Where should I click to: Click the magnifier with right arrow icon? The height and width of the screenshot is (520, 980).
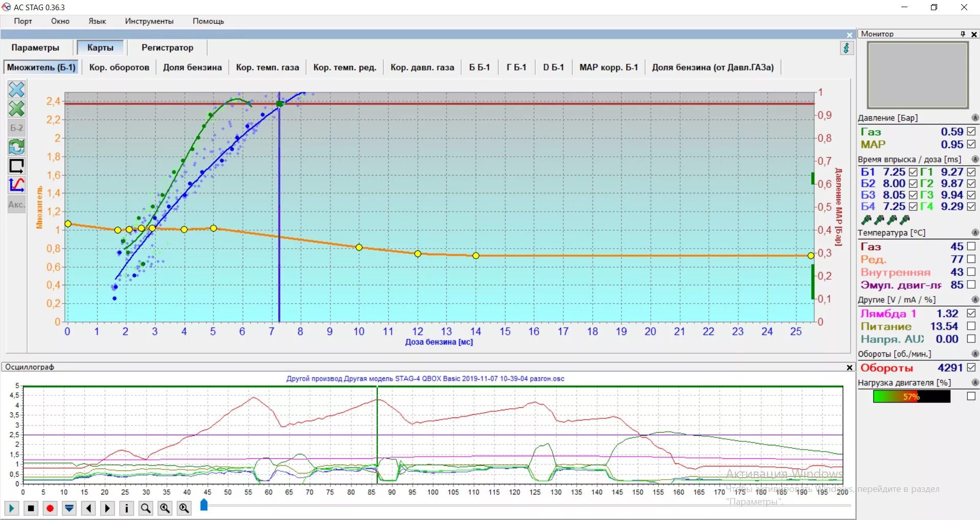point(184,508)
